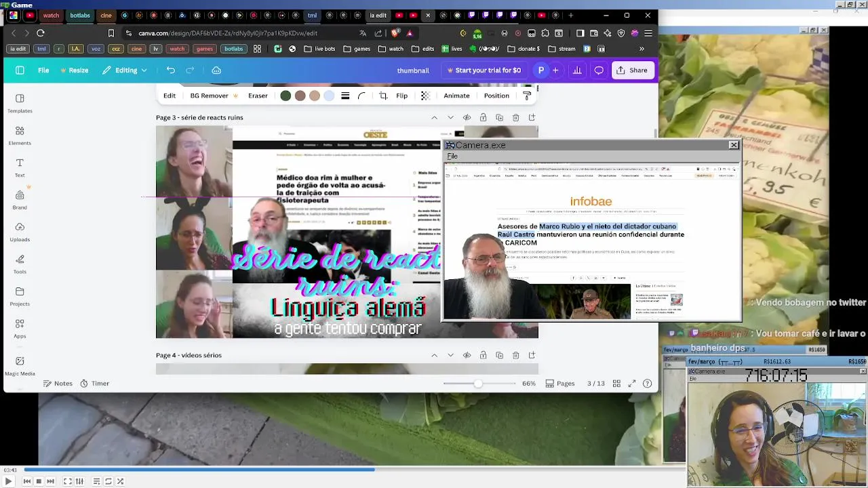
Task: Open the tab groups grid icon in bookmarks bar
Action: 257,49
